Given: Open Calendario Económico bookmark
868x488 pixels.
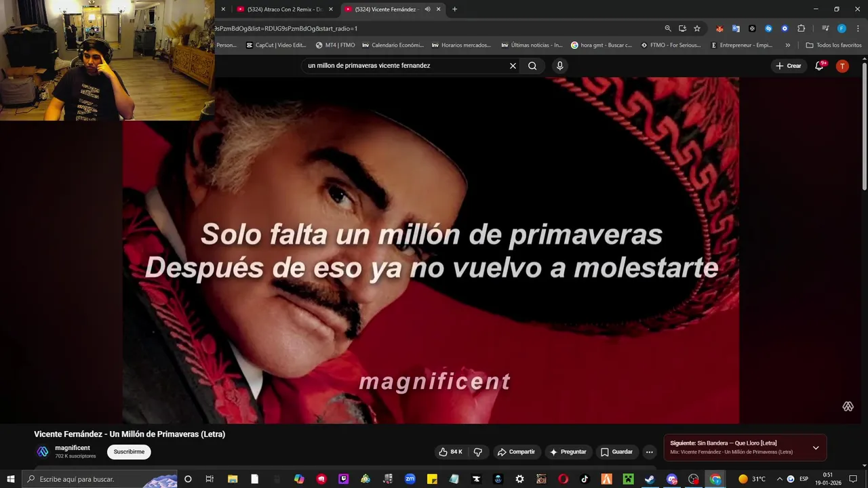Looking at the screenshot, I should coord(393,45).
